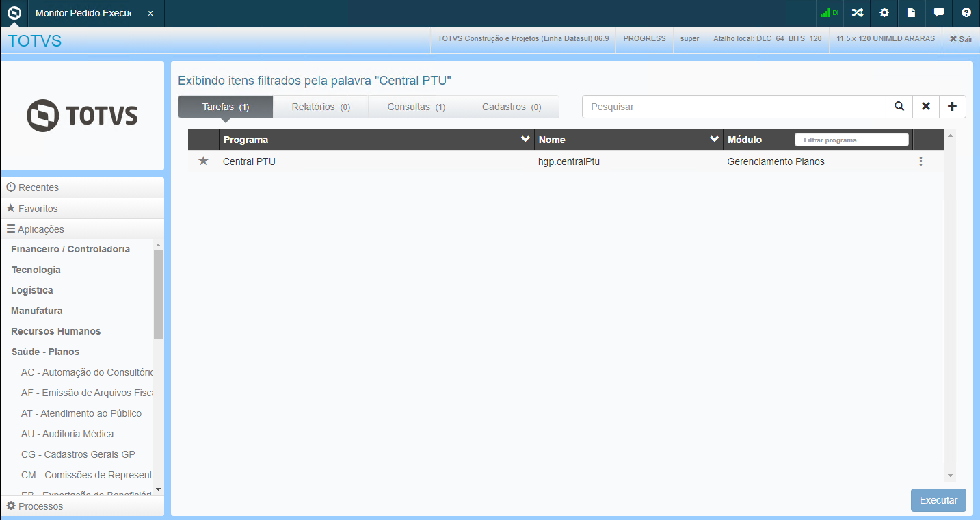
Task: Select AF - Emissão de Arquivos Fiscais module
Action: pos(87,393)
